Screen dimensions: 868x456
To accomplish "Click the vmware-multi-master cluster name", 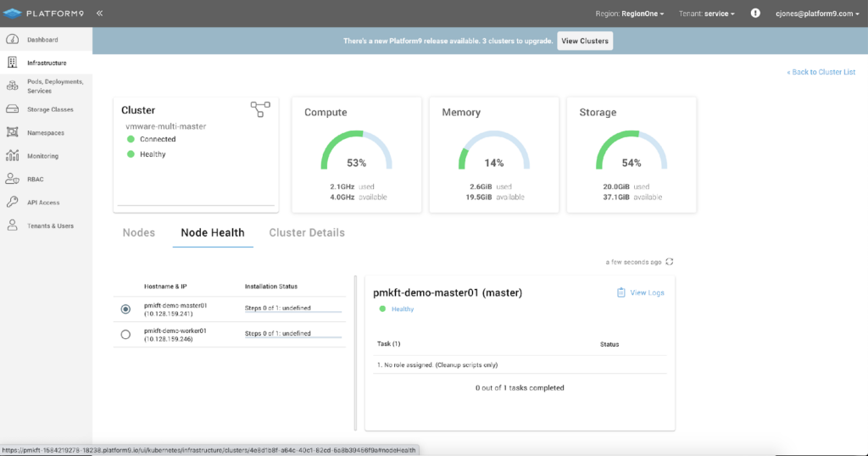I will coord(165,126).
